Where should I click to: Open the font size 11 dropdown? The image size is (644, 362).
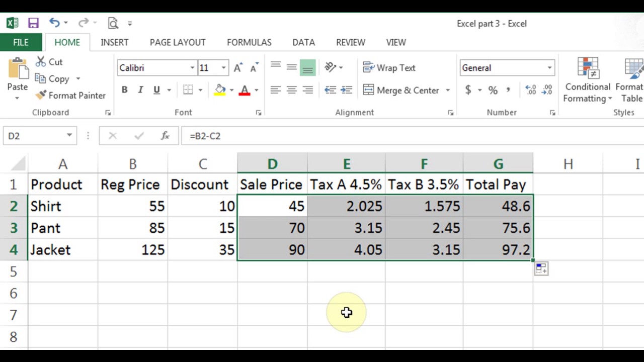(x=223, y=68)
